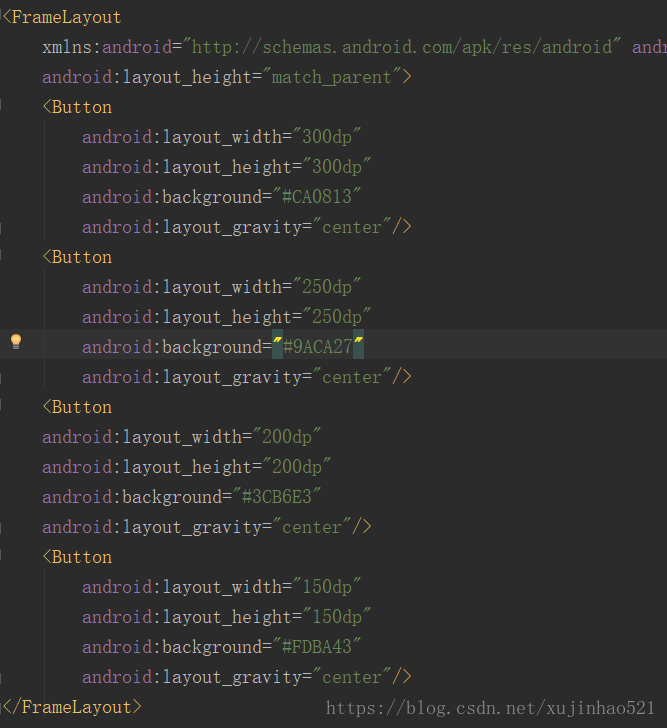The image size is (667, 728).
Task: Select layout_width="200dp" attribute line
Action: coord(181,437)
